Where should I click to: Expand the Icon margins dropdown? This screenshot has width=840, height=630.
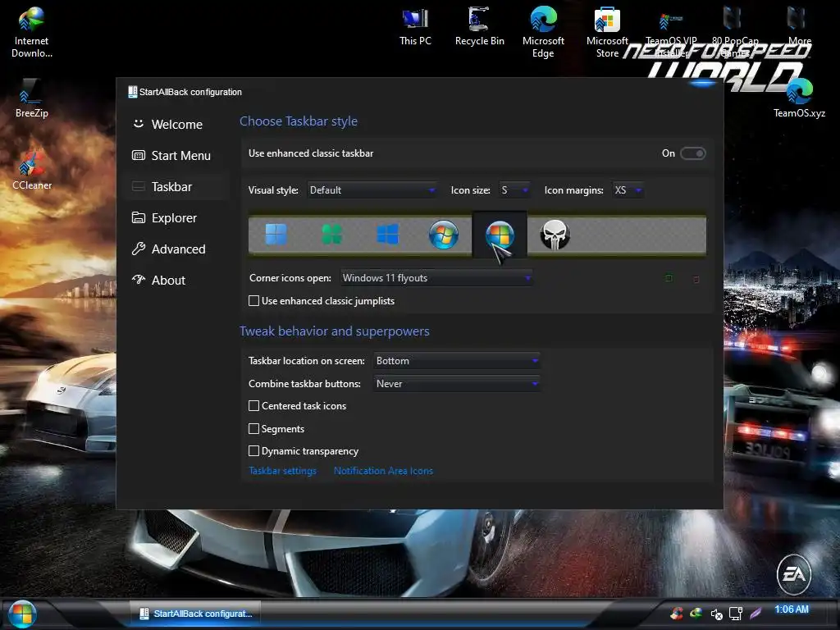628,190
